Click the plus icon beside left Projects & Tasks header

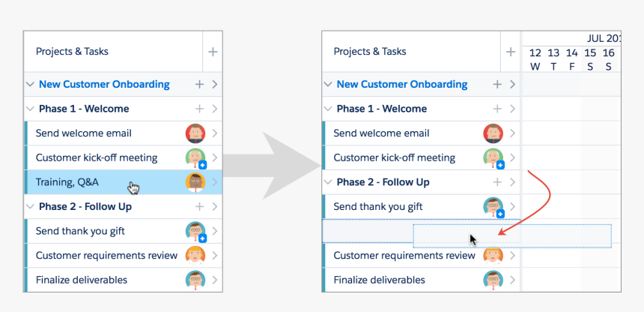(x=213, y=52)
